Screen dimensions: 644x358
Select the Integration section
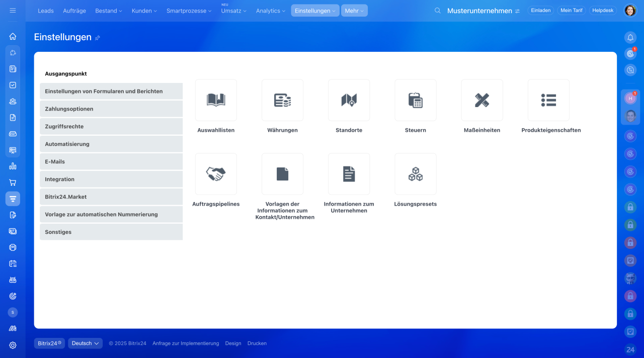tap(111, 179)
